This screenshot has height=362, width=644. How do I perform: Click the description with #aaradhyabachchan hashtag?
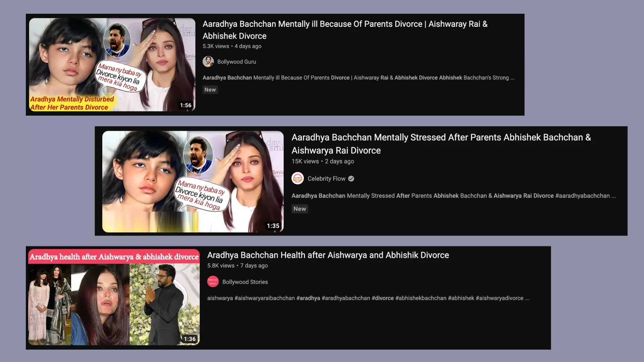coord(453,196)
